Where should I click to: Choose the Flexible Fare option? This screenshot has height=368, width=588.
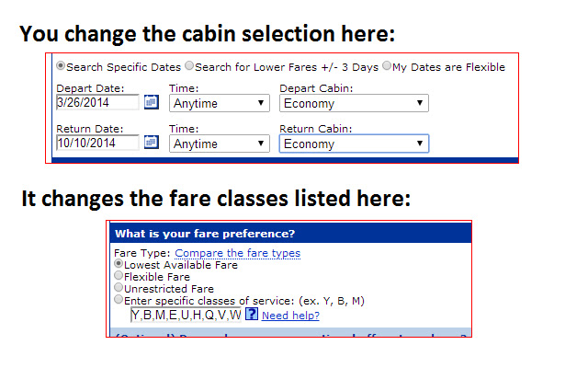[119, 276]
